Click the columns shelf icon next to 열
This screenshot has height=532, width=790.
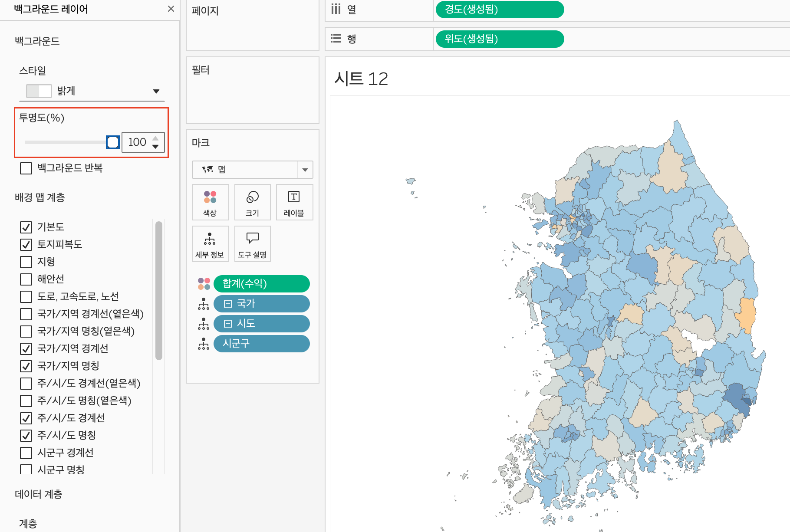click(336, 9)
